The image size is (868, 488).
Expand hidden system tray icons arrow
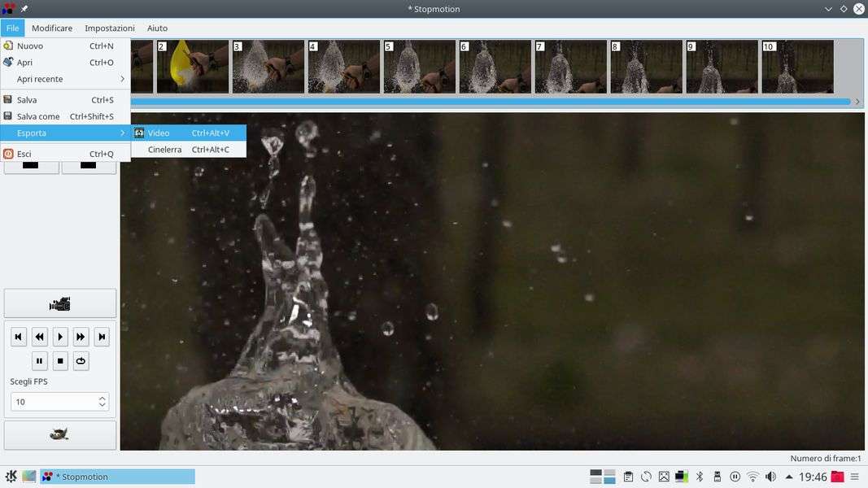[789, 477]
